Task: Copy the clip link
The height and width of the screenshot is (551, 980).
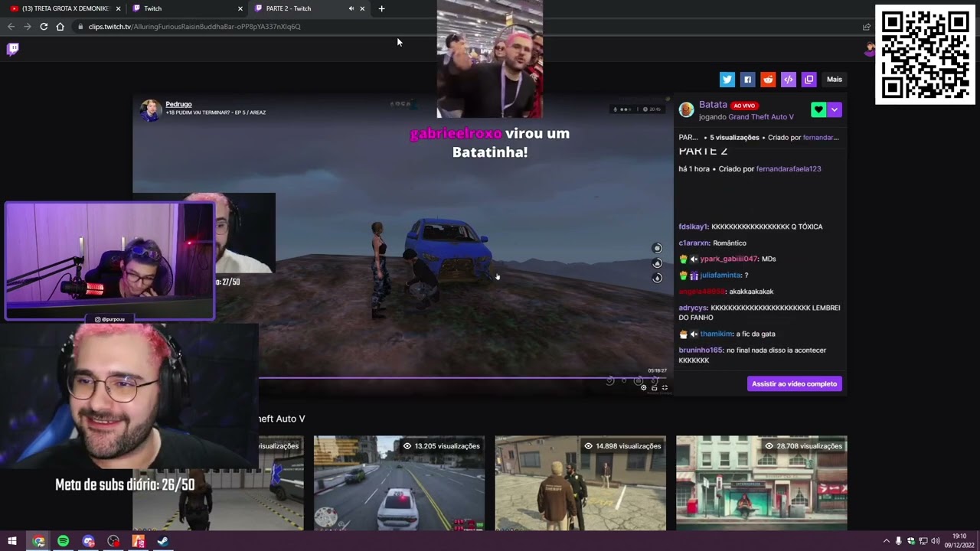Action: tap(808, 80)
